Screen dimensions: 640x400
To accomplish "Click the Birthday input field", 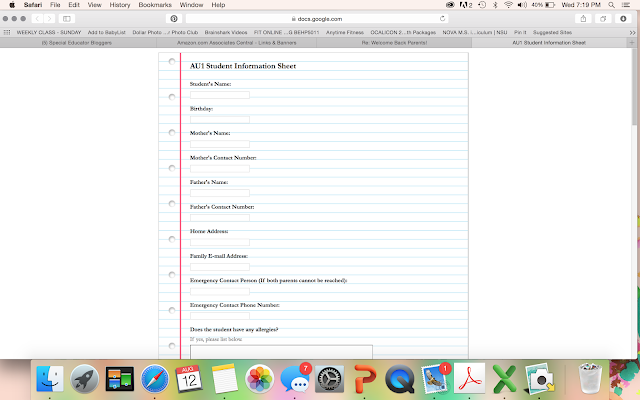I will [220, 120].
